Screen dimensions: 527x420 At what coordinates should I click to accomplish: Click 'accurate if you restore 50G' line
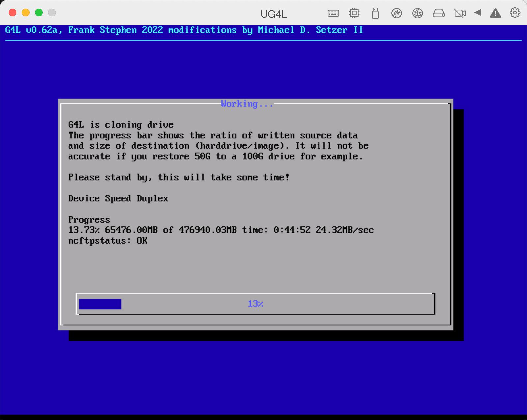click(216, 156)
